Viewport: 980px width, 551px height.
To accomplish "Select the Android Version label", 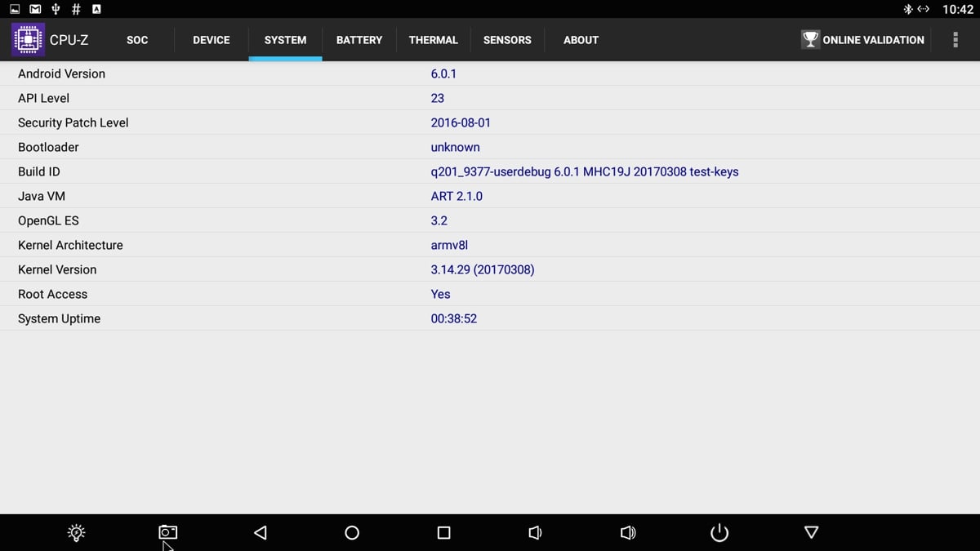I will 61,73.
